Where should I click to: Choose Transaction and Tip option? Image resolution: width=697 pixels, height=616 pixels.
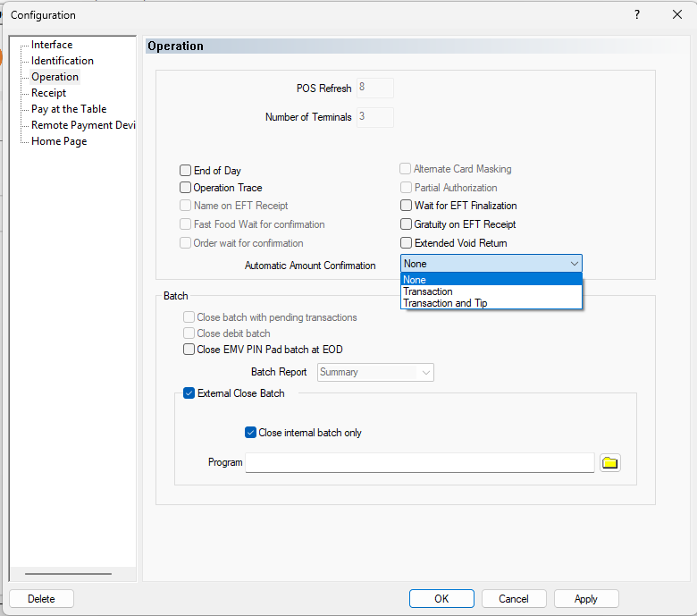(x=445, y=303)
